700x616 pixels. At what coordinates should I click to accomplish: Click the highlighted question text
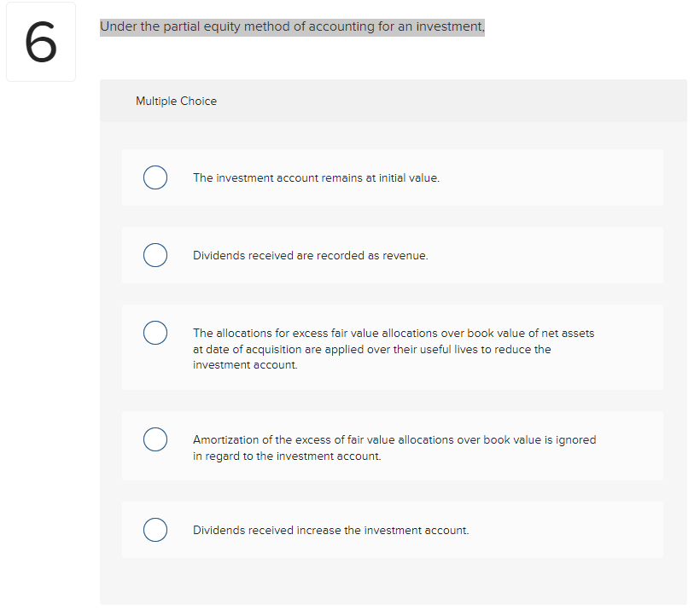pyautogui.click(x=292, y=26)
